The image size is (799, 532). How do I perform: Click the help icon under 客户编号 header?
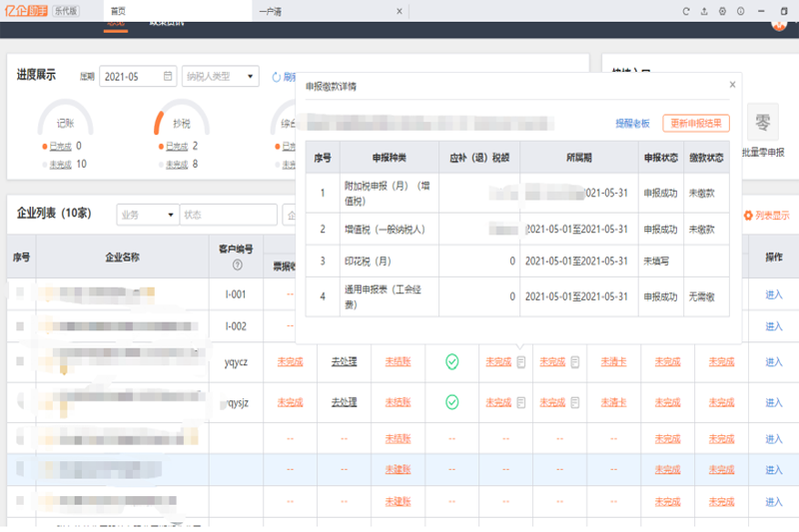click(237, 266)
